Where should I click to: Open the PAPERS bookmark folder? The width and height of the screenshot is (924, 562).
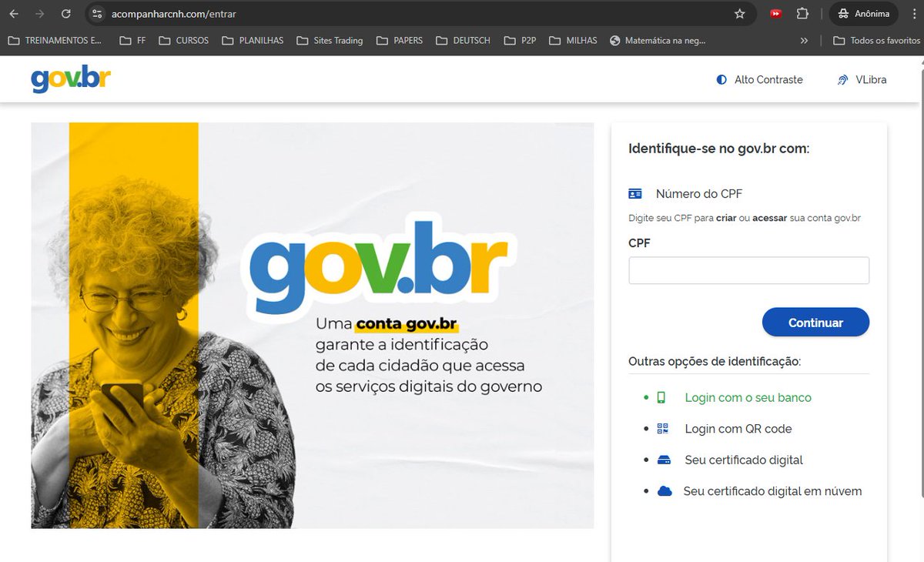click(400, 40)
